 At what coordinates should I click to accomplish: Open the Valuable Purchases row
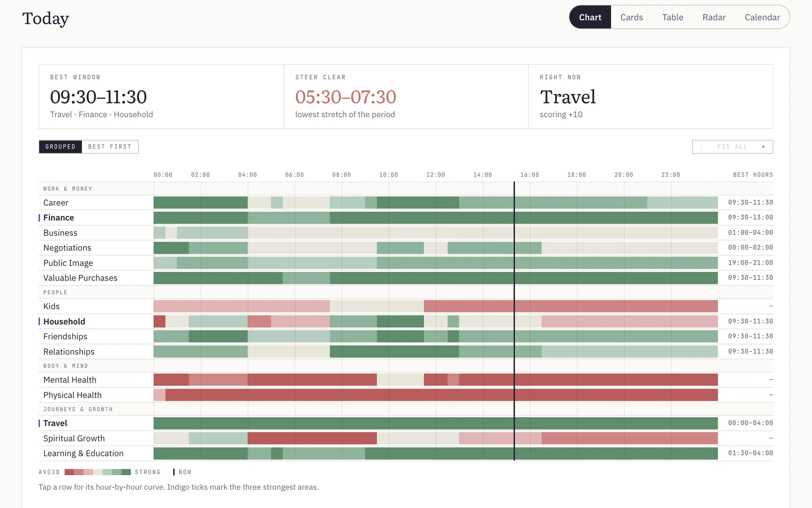coord(406,278)
